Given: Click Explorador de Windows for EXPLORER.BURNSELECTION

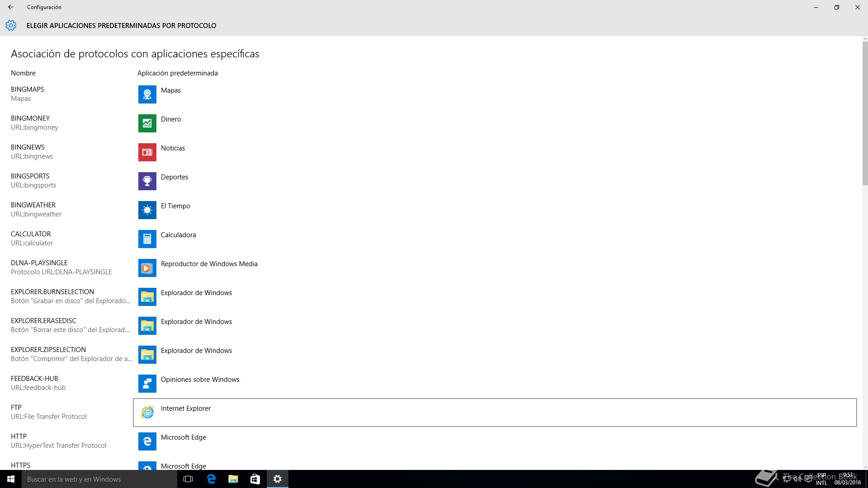Looking at the screenshot, I should tap(196, 293).
